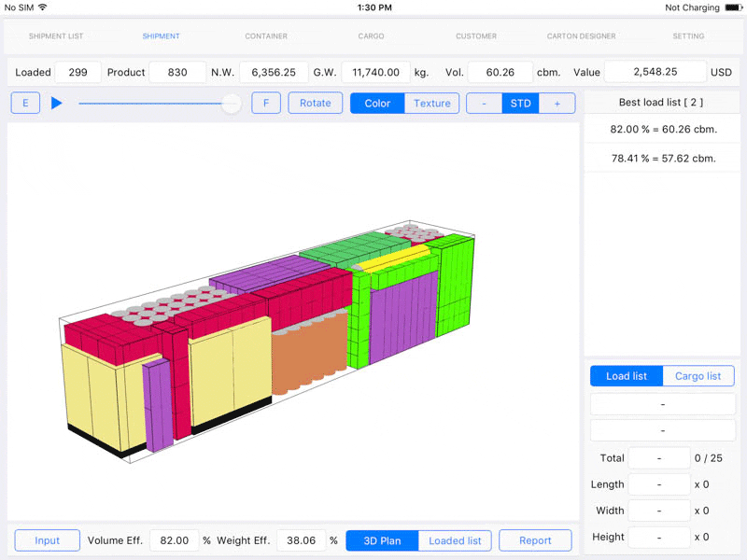This screenshot has width=747, height=560.
Task: Go to the Container tab
Action: tap(266, 36)
